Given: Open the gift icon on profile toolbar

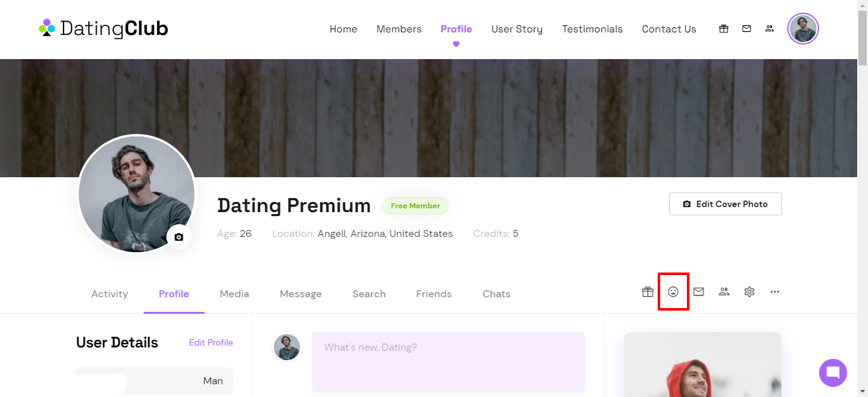Looking at the screenshot, I should click(648, 292).
